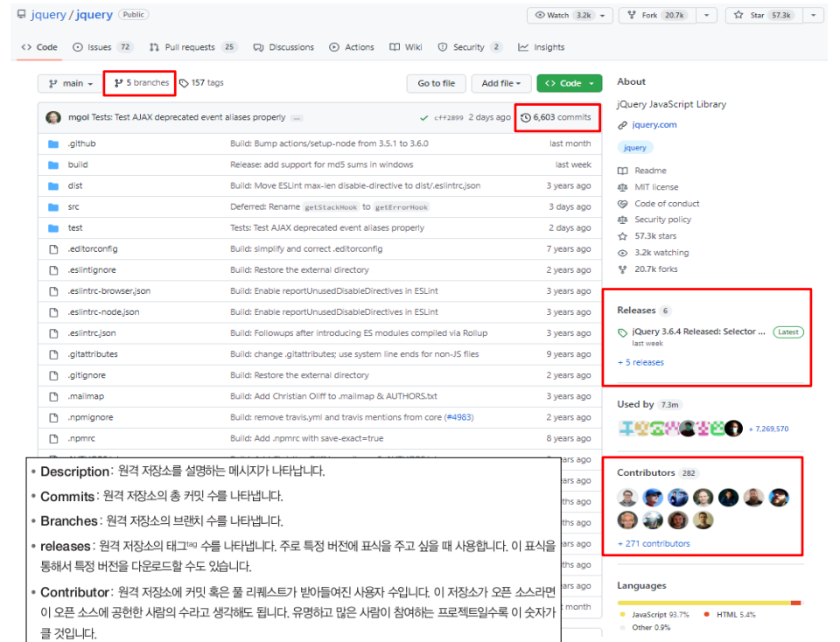The image size is (840, 642).
Task: Open .eslintrc-browser.json file
Action: coord(109,291)
